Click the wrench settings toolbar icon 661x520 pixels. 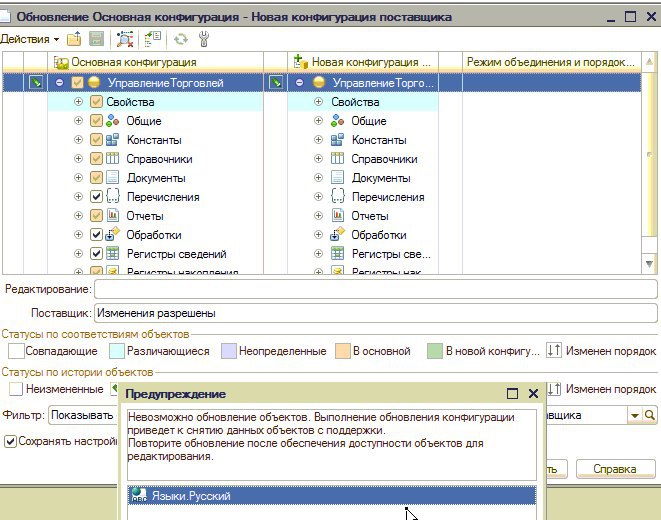point(204,39)
